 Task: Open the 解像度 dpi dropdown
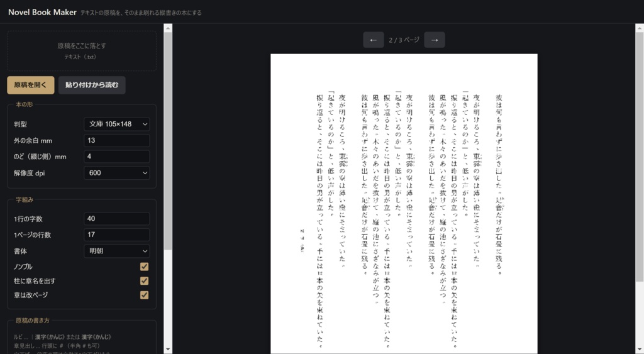[116, 173]
